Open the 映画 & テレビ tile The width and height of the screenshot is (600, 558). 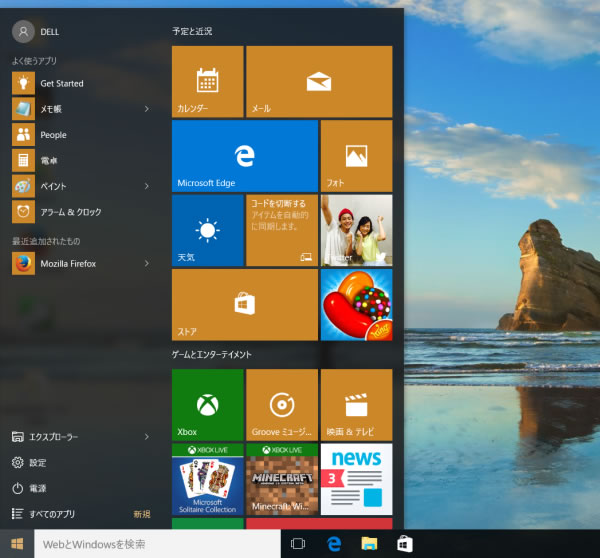pyautogui.click(x=356, y=405)
